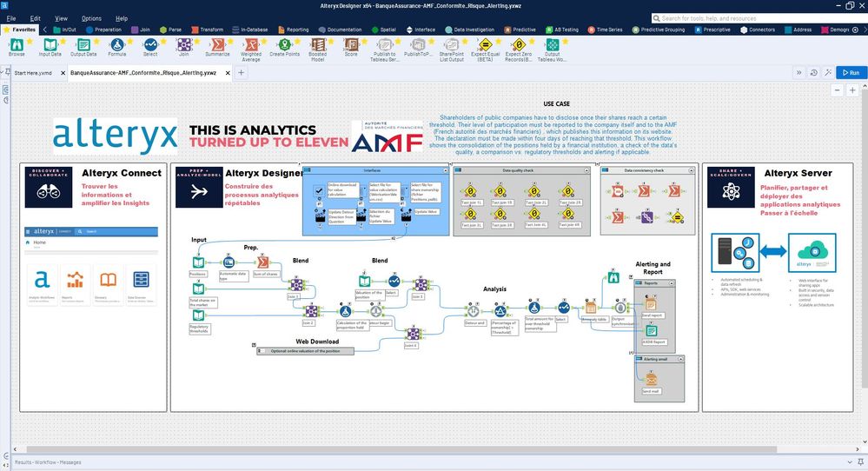Screen dimensions: 868x471
Task: Select the Send mail email node
Action: pos(652,379)
